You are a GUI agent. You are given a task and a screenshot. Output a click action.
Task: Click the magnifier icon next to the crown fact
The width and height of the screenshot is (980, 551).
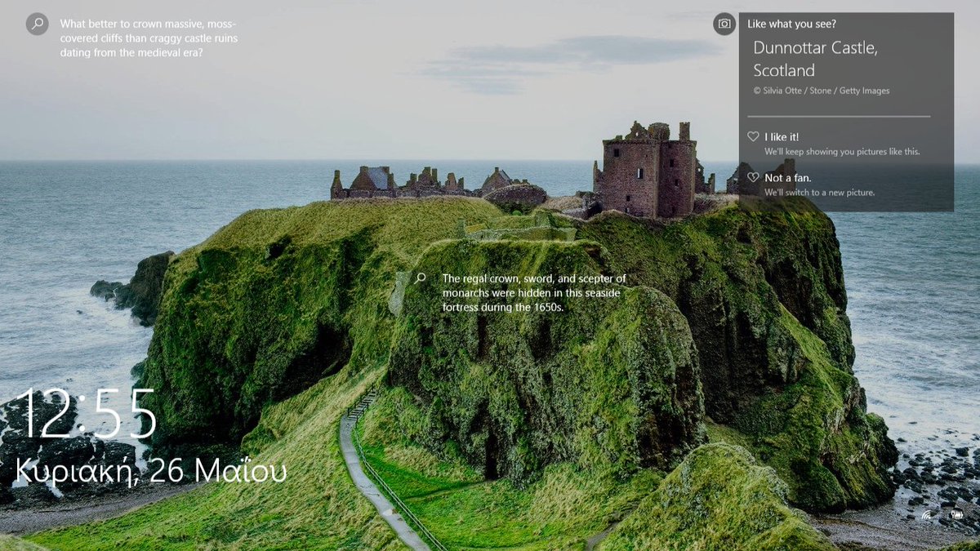click(x=421, y=278)
